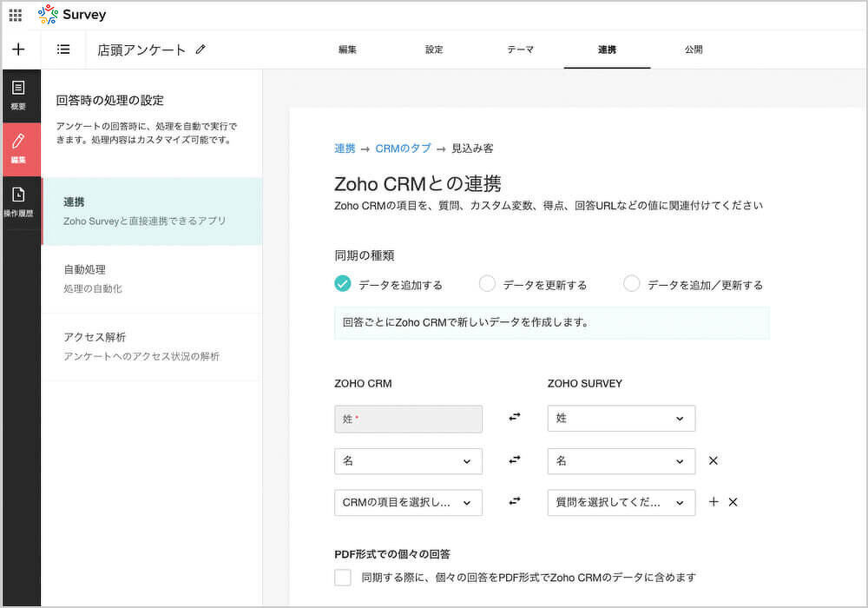Add a new mapping row with plus icon
Viewport: 868px width, 608px height.
click(x=713, y=502)
